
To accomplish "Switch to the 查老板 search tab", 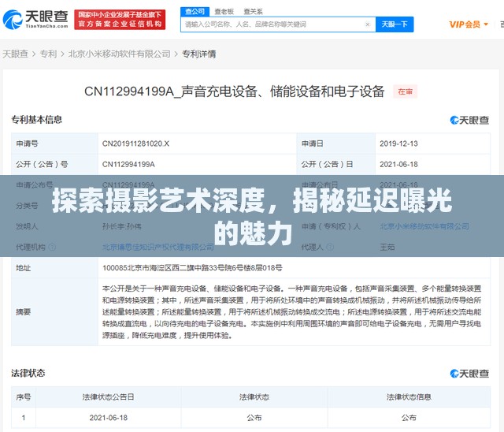I will click(x=224, y=12).
